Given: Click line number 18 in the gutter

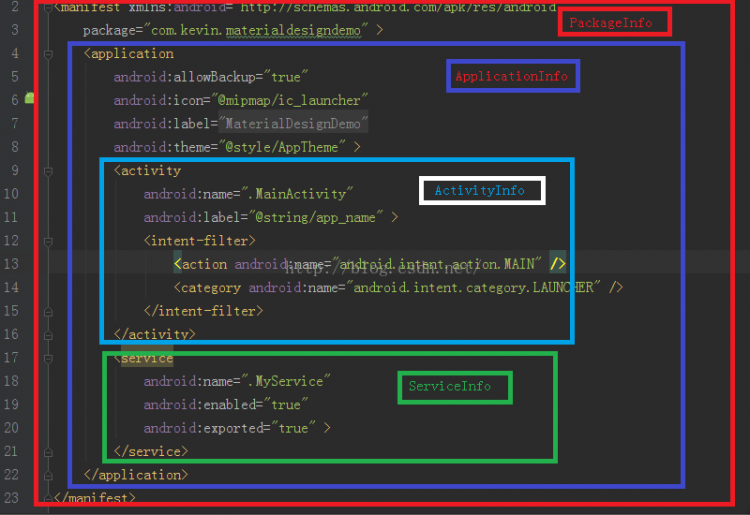Looking at the screenshot, I should tap(11, 382).
